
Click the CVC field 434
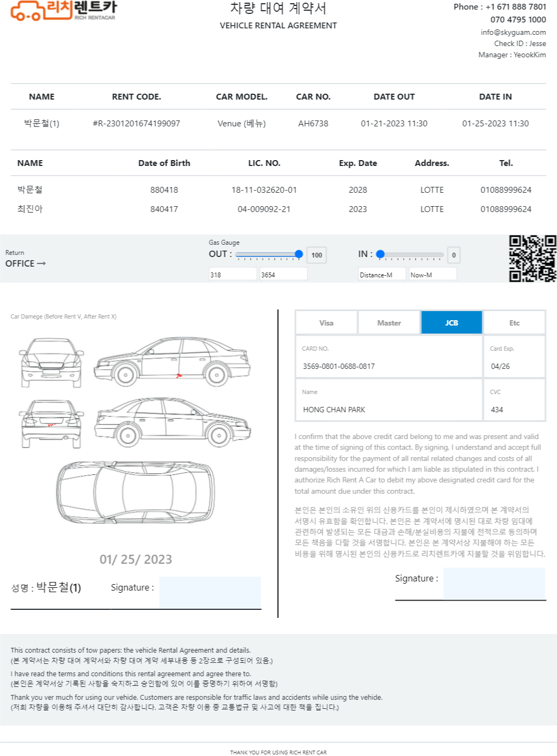515,400
